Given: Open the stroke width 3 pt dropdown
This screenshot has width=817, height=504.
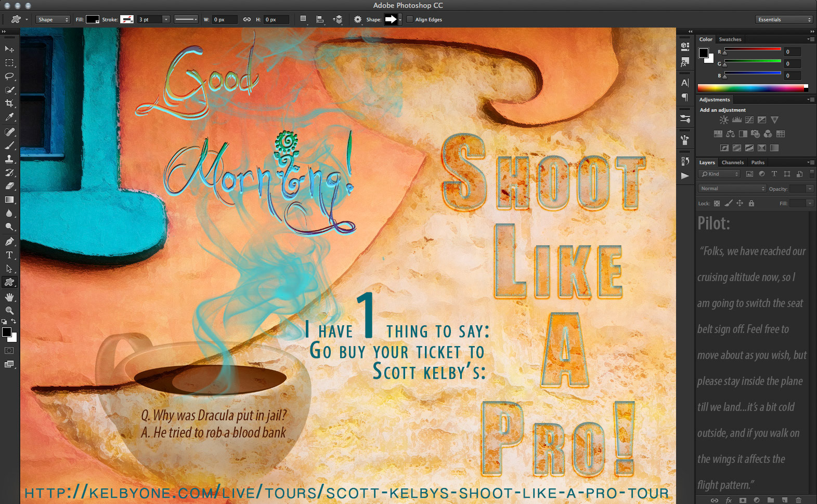Looking at the screenshot, I should pyautogui.click(x=166, y=20).
